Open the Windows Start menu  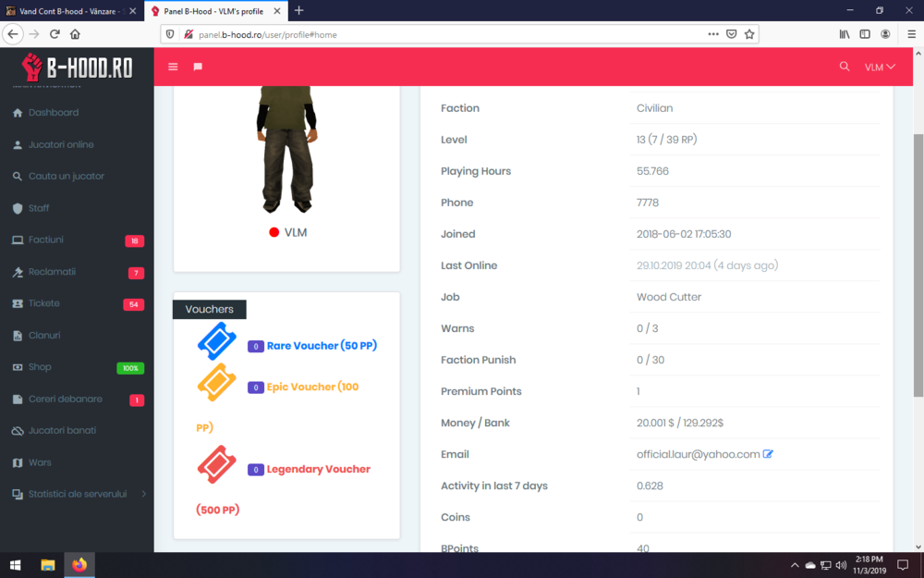pos(16,565)
